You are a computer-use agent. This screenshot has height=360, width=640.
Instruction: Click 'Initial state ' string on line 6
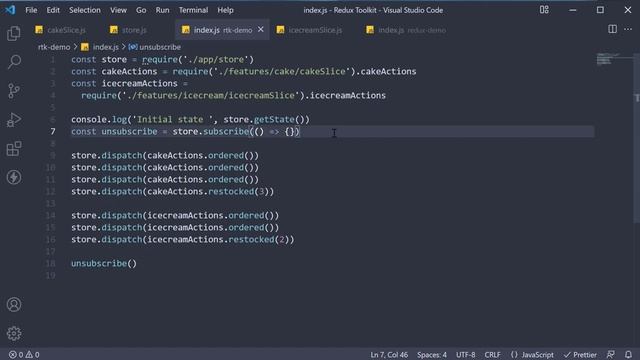coord(173,120)
